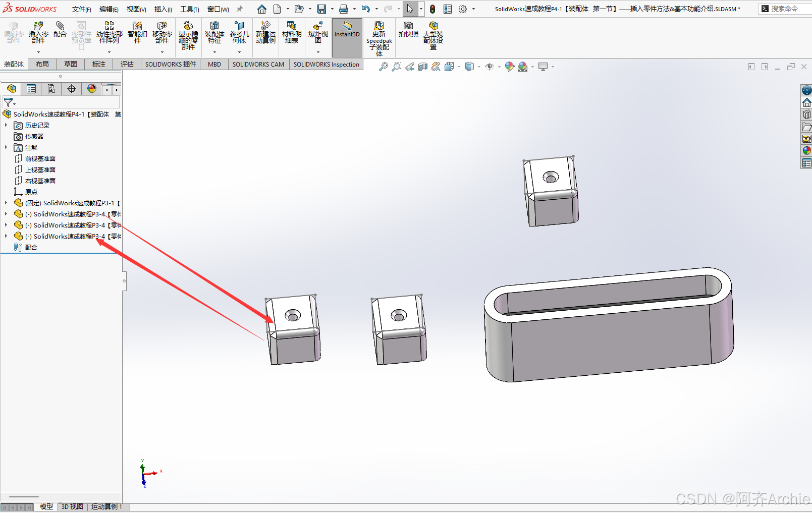The height and width of the screenshot is (513, 812).
Task: Click the Undo arrow icon
Action: pyautogui.click(x=366, y=9)
